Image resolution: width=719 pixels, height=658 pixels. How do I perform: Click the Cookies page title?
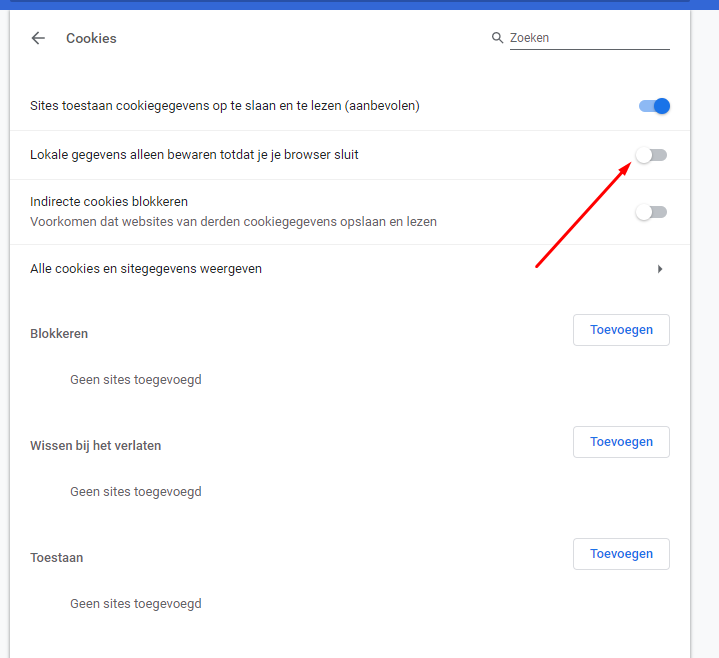point(91,38)
